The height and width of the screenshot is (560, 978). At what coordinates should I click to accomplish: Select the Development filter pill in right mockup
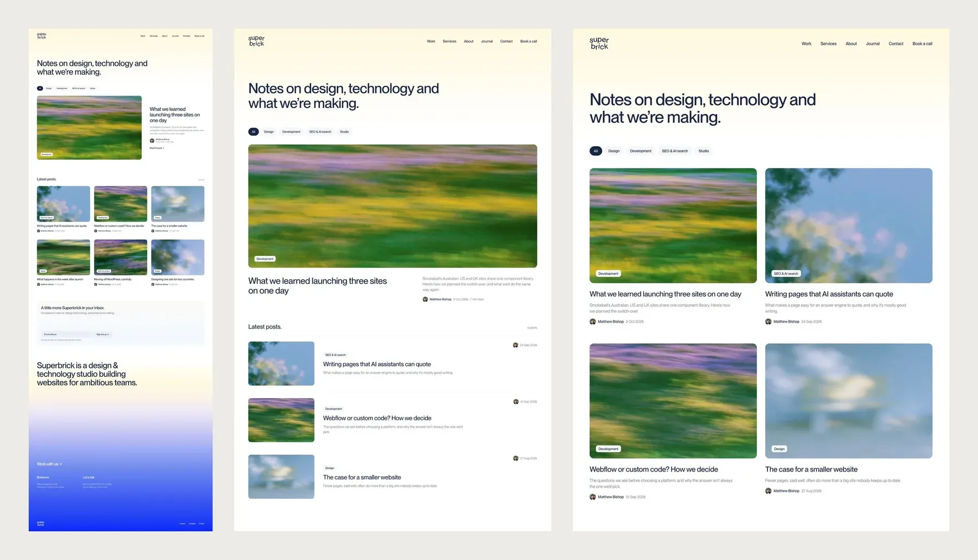click(x=641, y=151)
